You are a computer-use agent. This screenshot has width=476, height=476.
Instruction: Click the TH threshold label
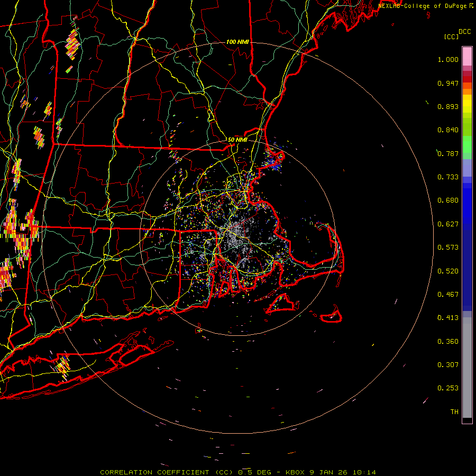454,412
